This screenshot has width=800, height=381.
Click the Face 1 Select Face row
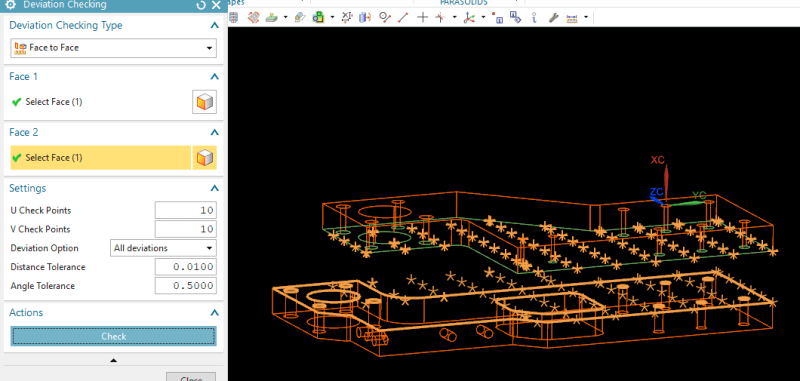pos(100,102)
